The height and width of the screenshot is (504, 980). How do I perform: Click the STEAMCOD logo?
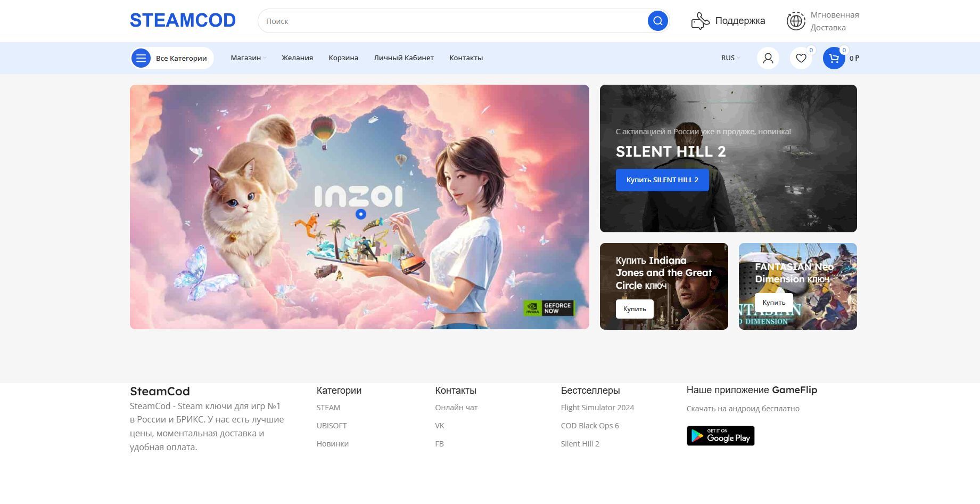(x=183, y=20)
